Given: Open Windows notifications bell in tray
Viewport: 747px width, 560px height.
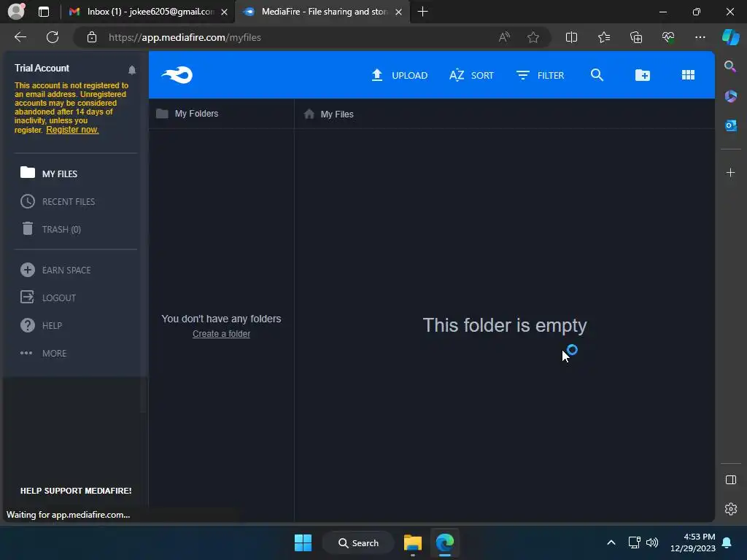Looking at the screenshot, I should [x=727, y=542].
